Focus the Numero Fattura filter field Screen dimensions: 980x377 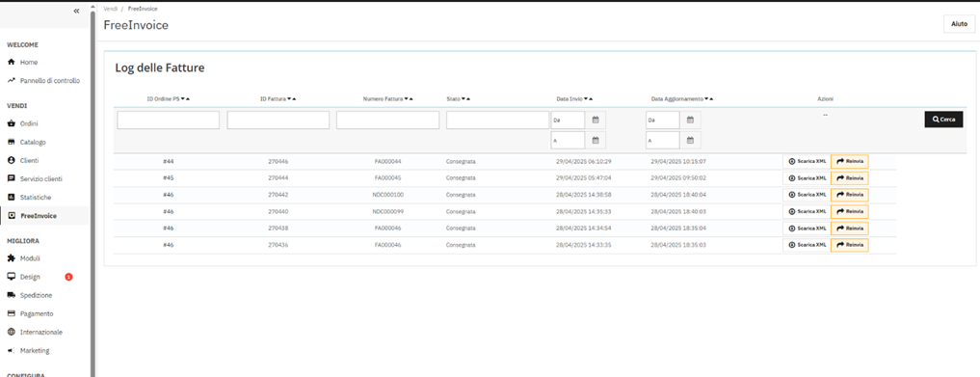coord(387,120)
